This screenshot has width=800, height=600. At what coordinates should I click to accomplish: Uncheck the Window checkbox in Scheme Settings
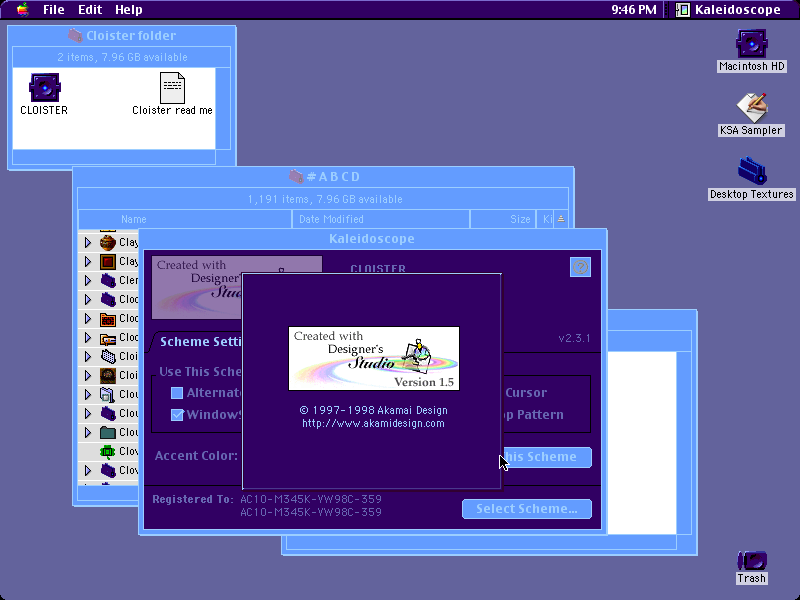(177, 414)
